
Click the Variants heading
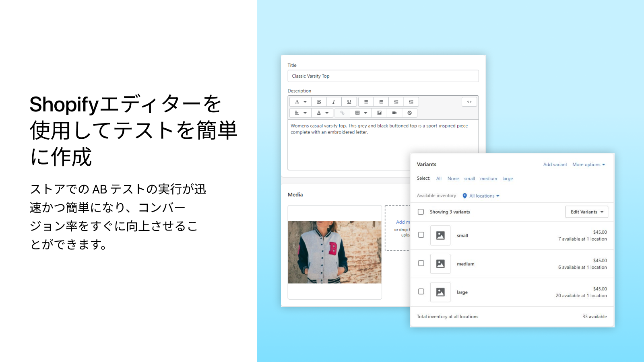(427, 165)
